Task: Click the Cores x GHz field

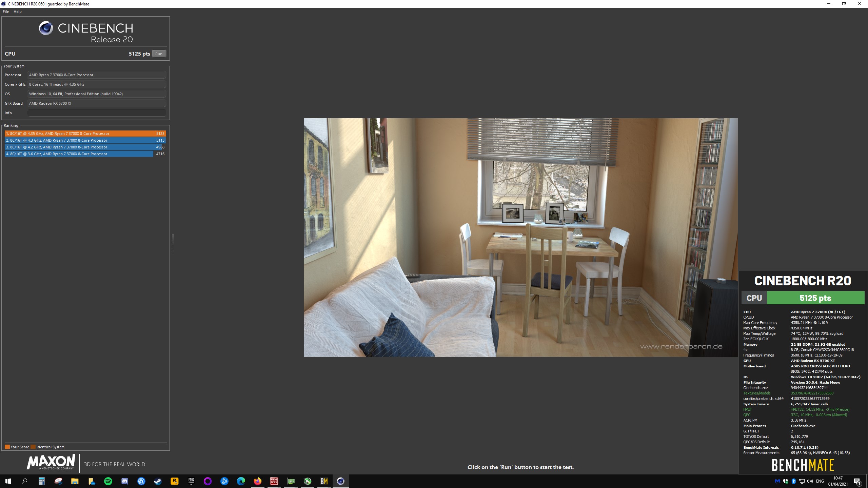Action: tap(97, 84)
